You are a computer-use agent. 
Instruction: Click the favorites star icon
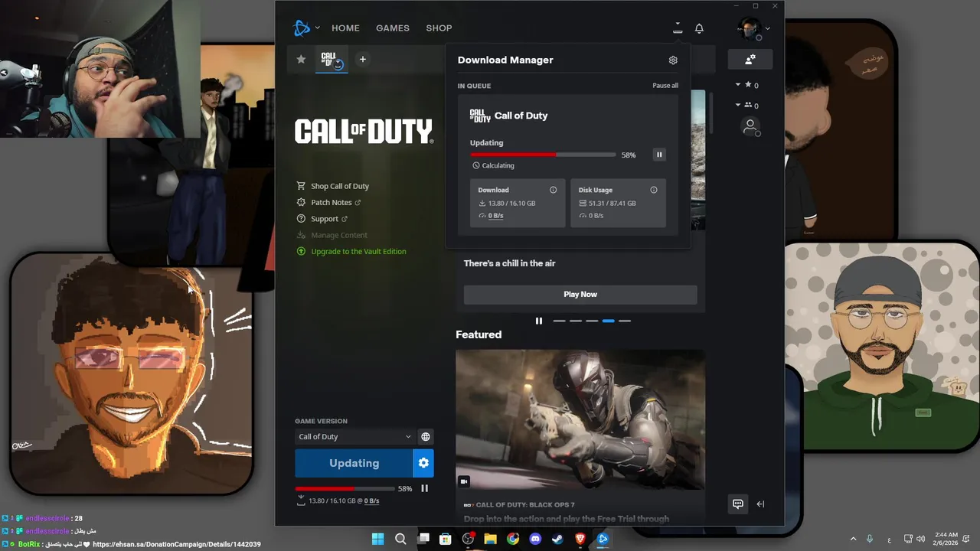(301, 59)
